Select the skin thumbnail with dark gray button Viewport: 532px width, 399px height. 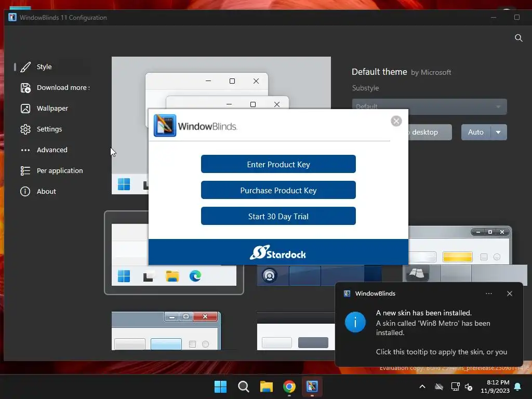point(296,331)
